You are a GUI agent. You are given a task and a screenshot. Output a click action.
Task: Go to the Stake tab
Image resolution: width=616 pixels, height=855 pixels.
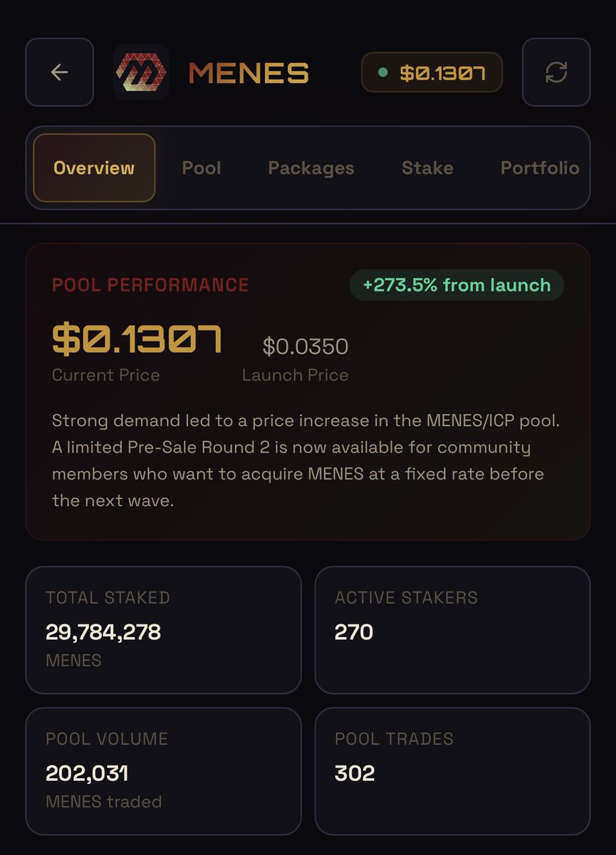tap(427, 168)
